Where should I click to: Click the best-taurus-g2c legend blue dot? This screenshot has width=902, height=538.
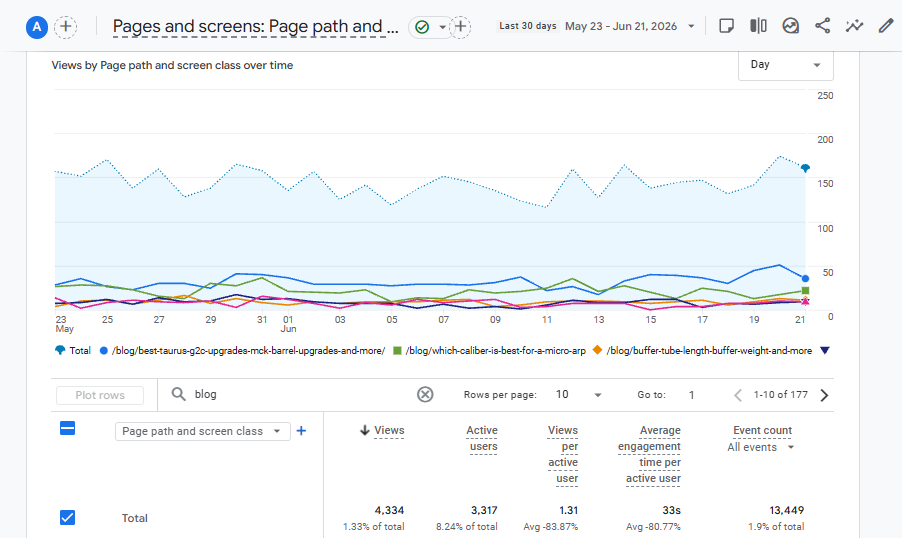[104, 350]
